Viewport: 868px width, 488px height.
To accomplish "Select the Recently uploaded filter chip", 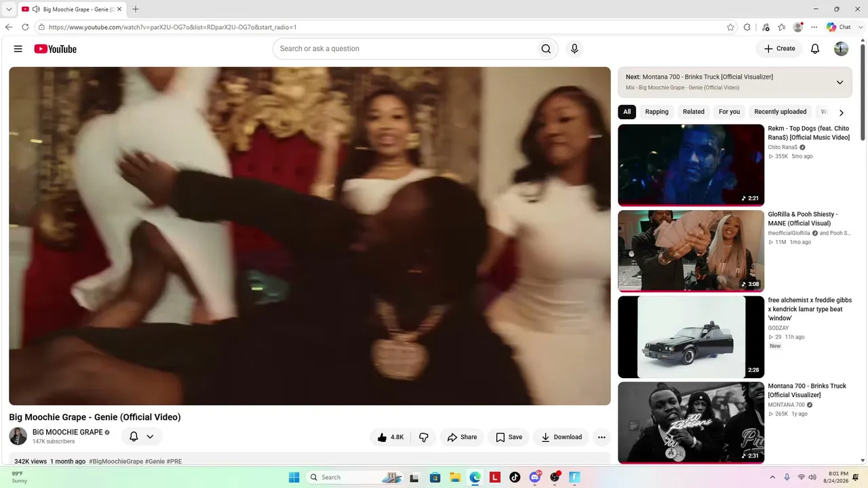I will [x=781, y=112].
